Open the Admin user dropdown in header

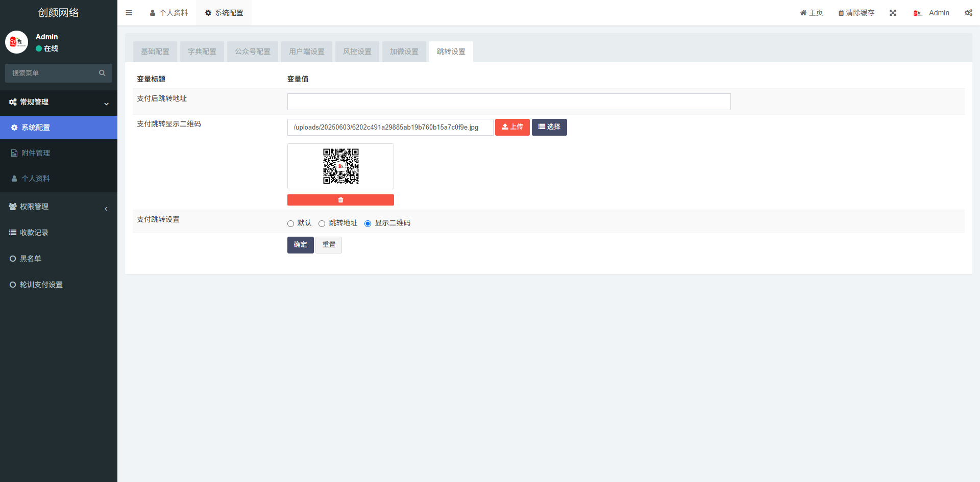point(932,13)
